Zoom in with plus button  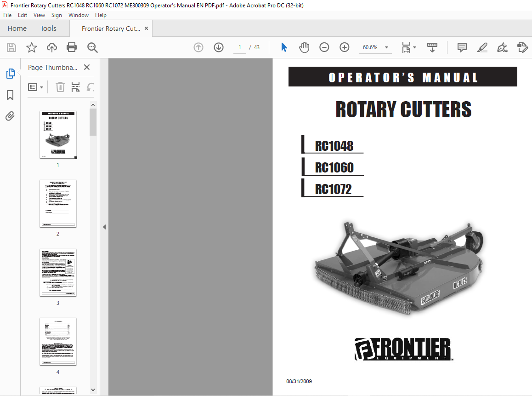tap(345, 47)
